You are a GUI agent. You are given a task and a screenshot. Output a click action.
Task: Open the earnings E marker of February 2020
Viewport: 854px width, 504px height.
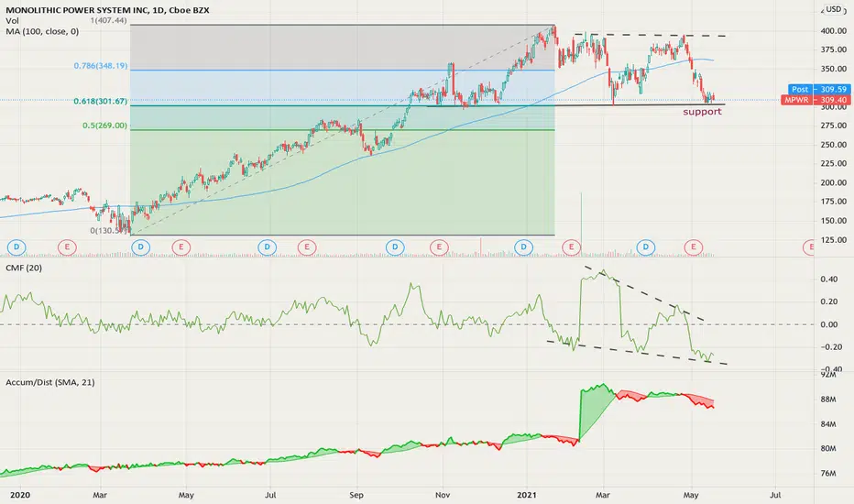67,247
